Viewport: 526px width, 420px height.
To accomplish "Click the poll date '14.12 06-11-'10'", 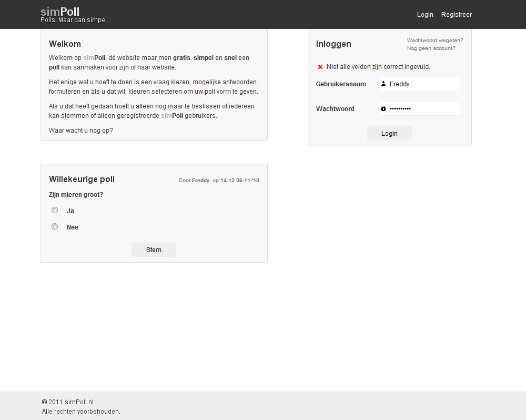I will coord(240,181).
